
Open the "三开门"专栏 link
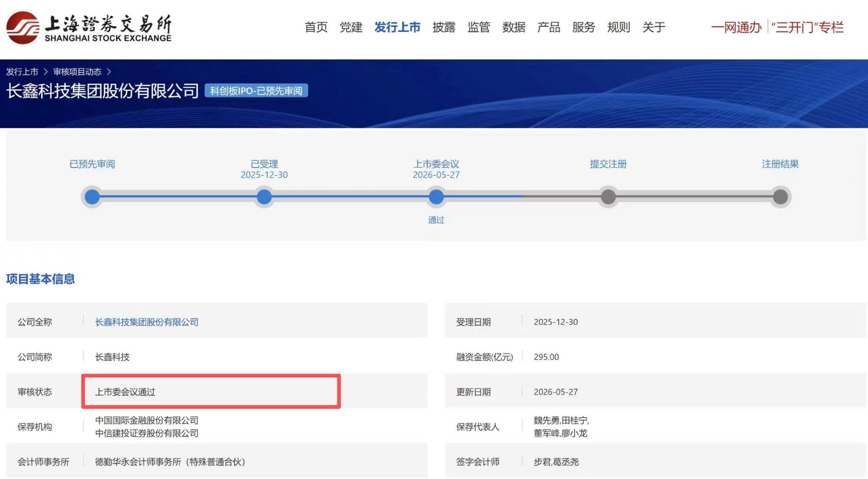click(808, 27)
